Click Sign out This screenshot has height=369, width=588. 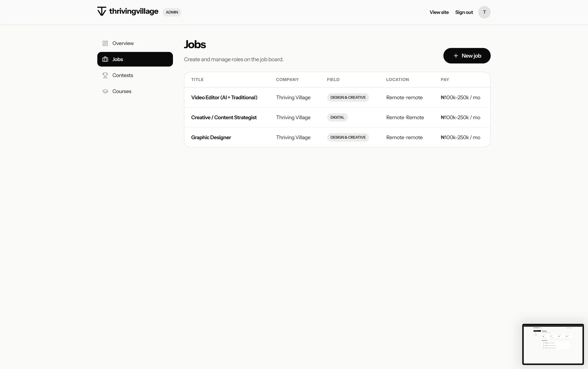point(464,12)
